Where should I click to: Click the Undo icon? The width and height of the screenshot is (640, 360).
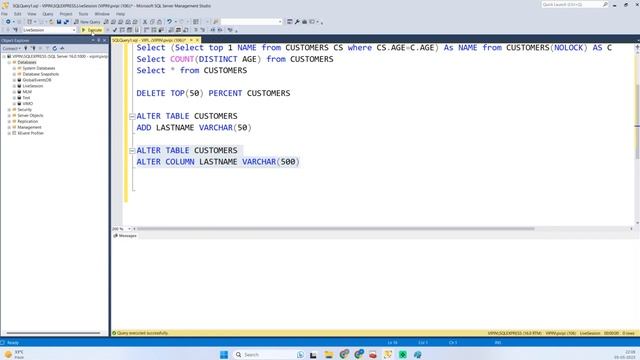pos(169,22)
